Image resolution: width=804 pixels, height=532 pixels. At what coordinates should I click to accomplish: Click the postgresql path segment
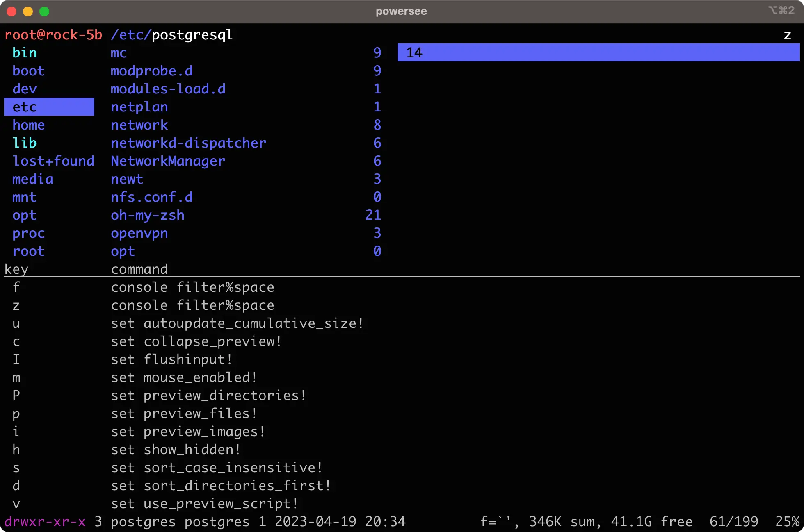point(192,35)
